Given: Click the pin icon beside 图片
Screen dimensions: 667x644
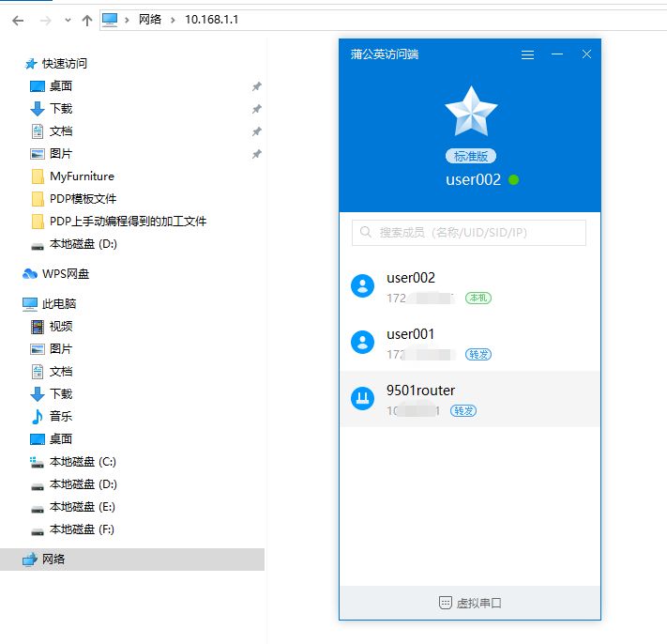Looking at the screenshot, I should (x=256, y=154).
